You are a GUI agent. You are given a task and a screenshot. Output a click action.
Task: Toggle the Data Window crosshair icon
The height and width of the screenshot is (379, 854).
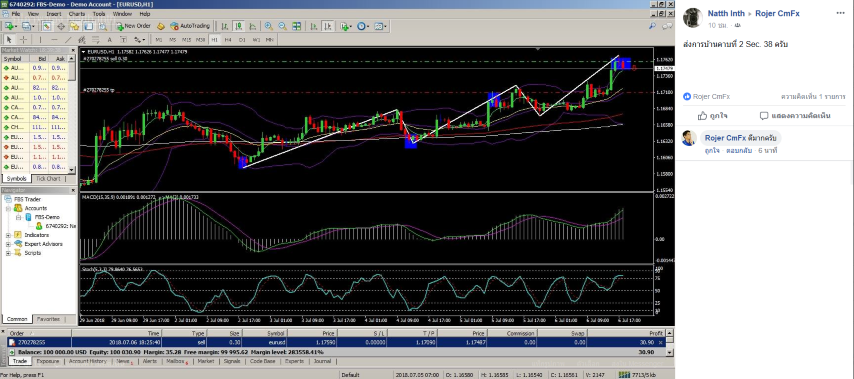click(61, 26)
